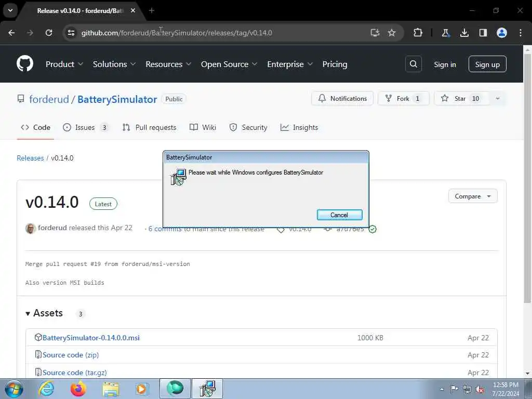
Task: Bookmark this page with the star
Action: click(x=392, y=33)
